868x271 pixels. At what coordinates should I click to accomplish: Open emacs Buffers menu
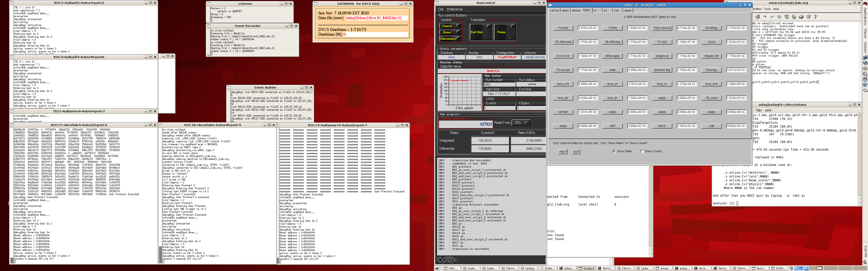point(757,9)
